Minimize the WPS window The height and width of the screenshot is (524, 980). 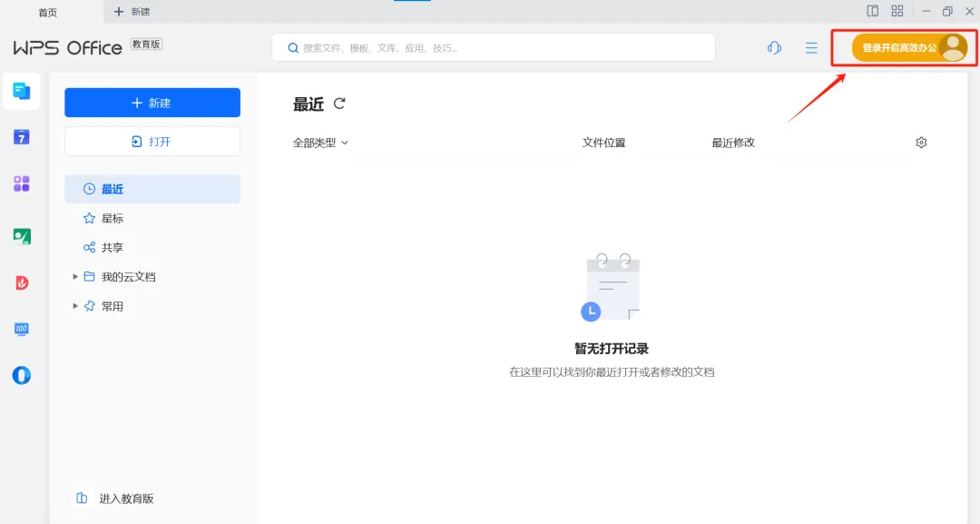(x=926, y=11)
